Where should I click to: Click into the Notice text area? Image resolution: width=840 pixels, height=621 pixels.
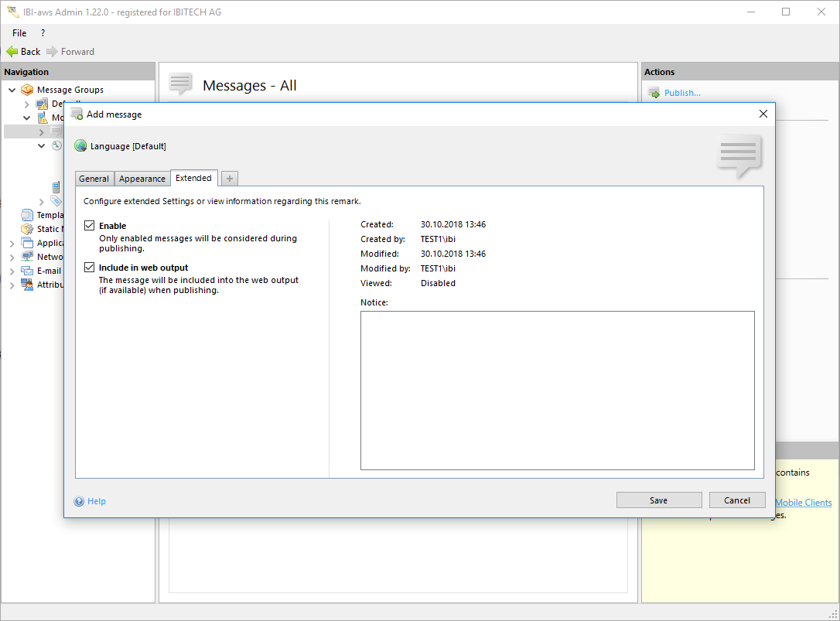pos(557,390)
